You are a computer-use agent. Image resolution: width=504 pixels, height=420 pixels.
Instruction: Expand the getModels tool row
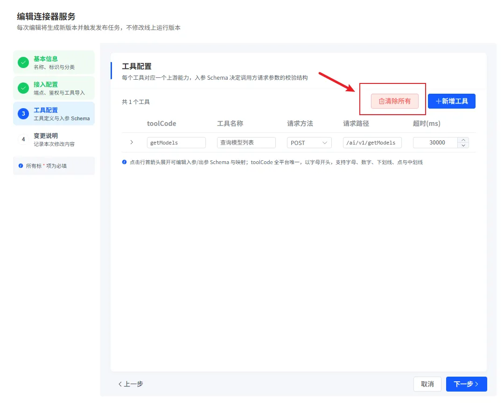point(132,142)
